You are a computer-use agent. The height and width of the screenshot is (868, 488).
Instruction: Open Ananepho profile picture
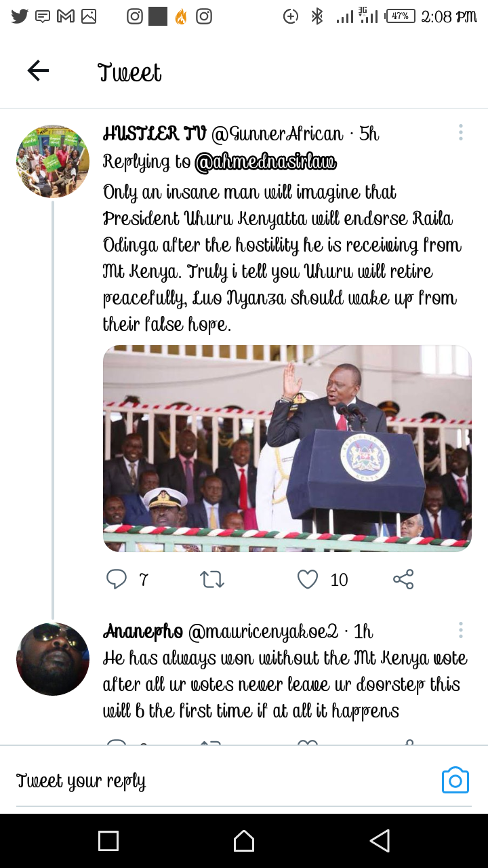point(53,659)
